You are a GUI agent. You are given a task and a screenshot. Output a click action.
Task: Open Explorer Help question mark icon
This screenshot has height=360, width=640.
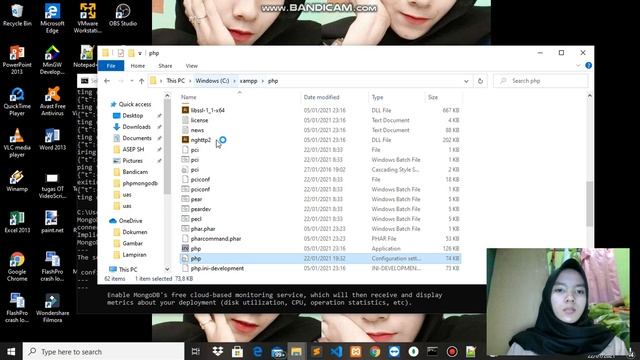(588, 65)
